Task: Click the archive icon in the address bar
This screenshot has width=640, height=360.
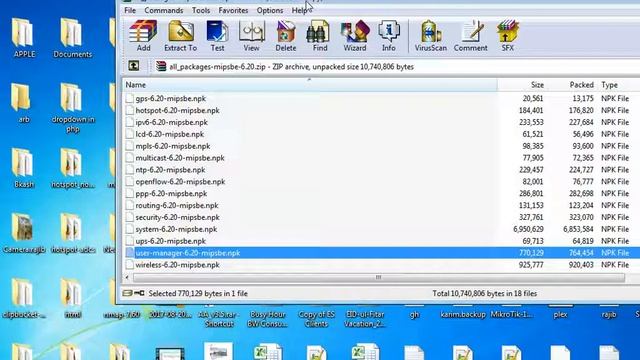Action: [161, 66]
